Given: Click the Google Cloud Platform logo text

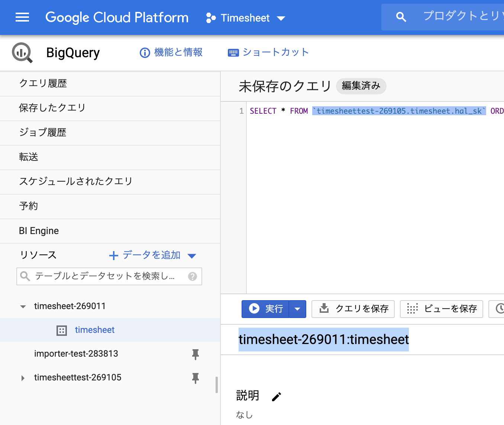Looking at the screenshot, I should 117,17.
